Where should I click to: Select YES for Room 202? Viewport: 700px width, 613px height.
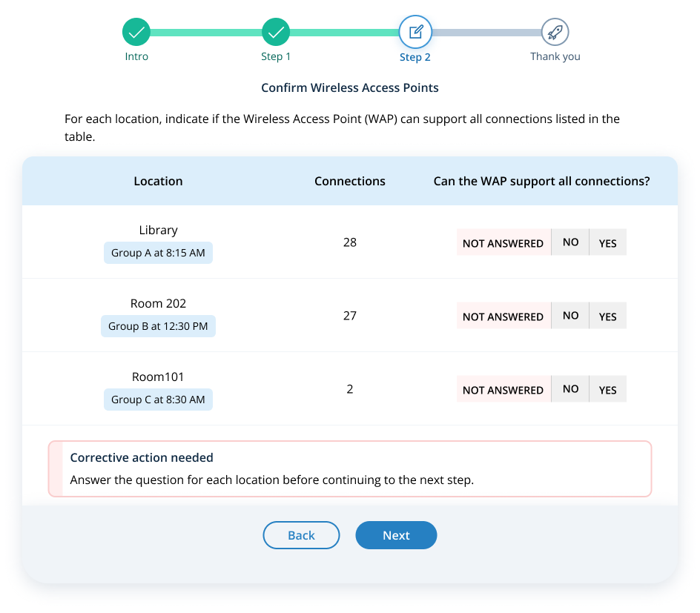[x=607, y=317]
